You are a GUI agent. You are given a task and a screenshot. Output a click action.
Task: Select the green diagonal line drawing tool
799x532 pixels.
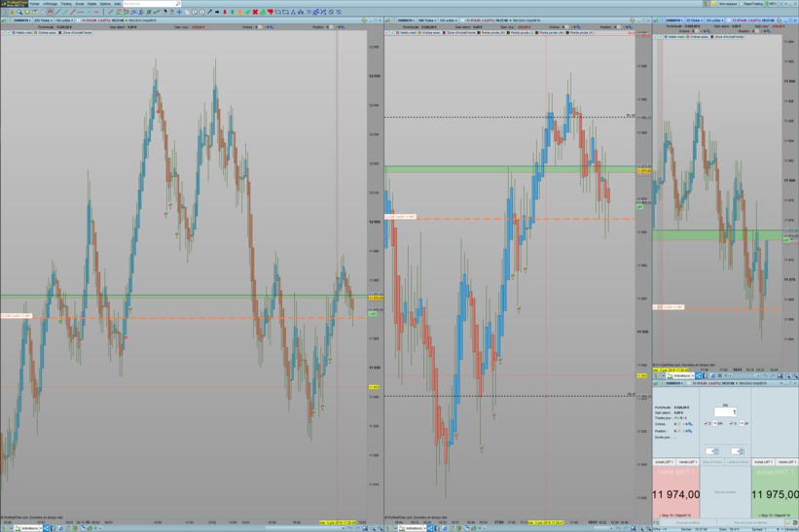click(x=65, y=12)
